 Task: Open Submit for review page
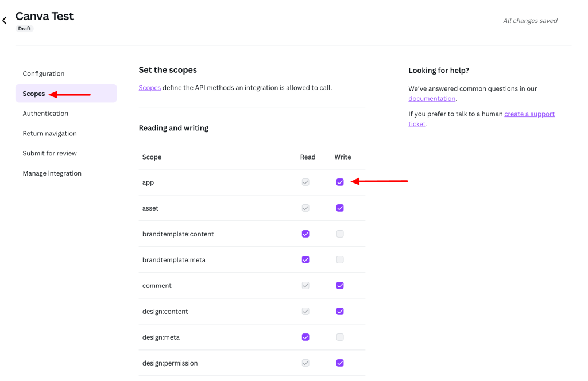coord(49,153)
